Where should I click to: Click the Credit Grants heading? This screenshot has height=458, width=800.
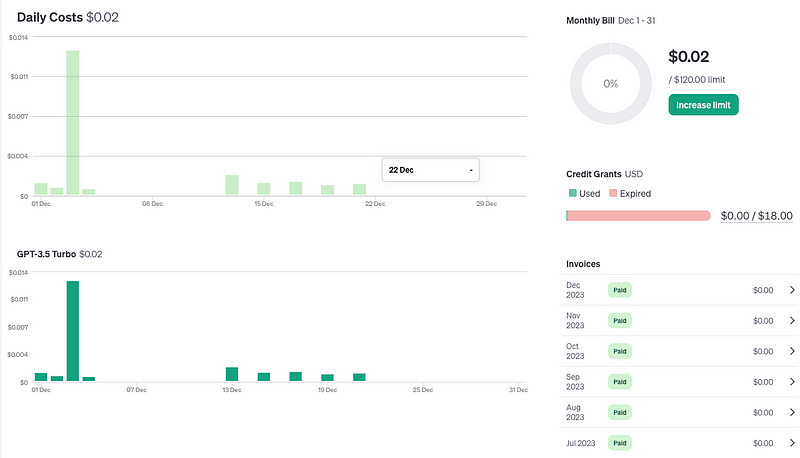594,174
